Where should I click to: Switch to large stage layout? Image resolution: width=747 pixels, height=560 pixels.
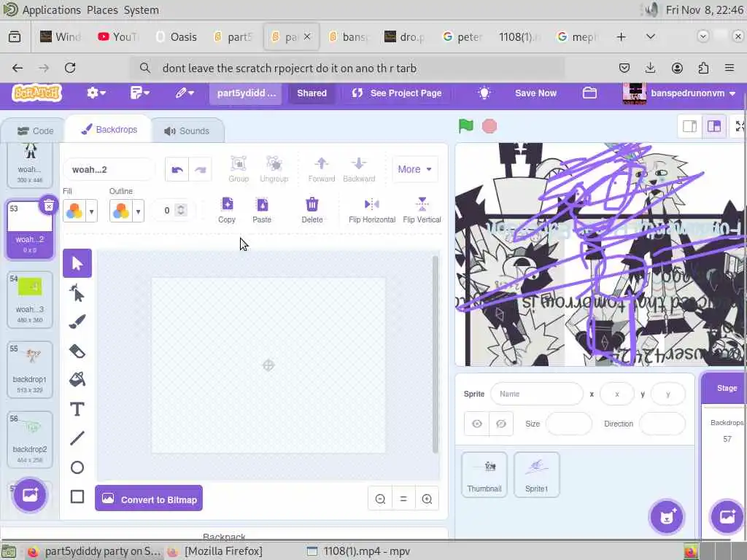pyautogui.click(x=713, y=126)
